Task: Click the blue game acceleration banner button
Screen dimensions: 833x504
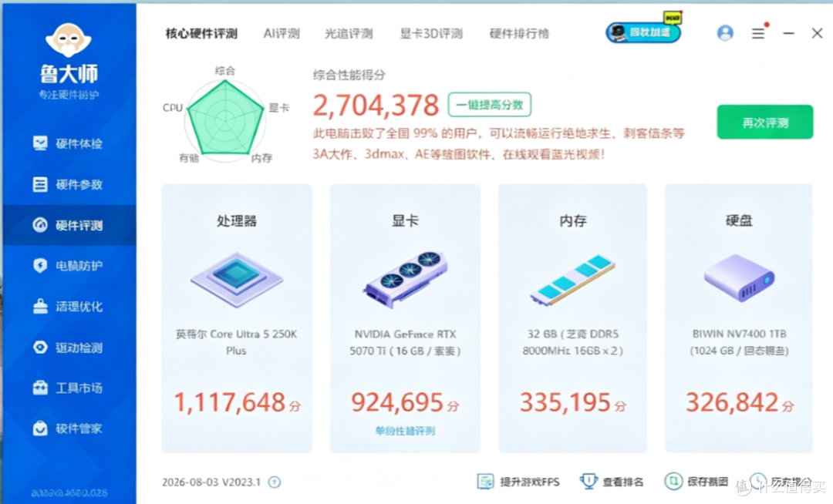Action: [643, 32]
